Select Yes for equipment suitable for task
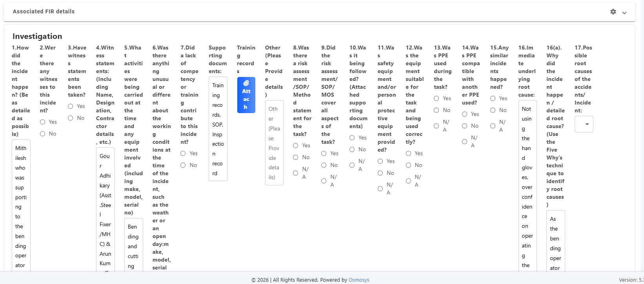 point(409,154)
